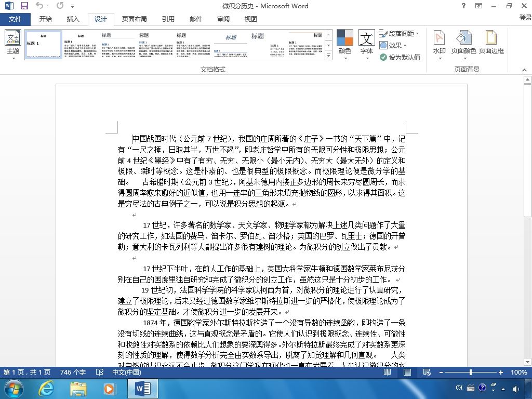Screen dimensions: 532x399
Task: Click the 页面边框 page borders button
Action: [491, 43]
